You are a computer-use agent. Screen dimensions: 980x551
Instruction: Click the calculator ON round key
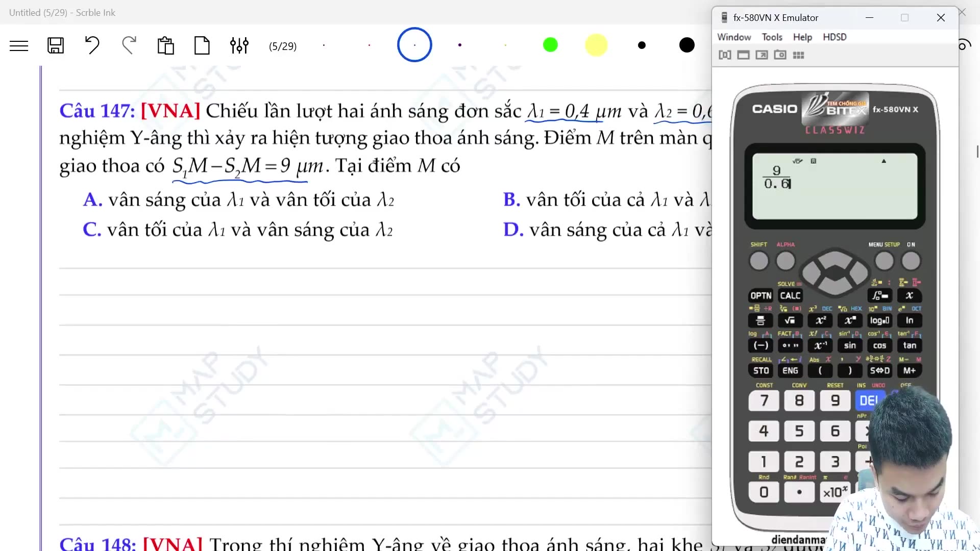point(911,261)
